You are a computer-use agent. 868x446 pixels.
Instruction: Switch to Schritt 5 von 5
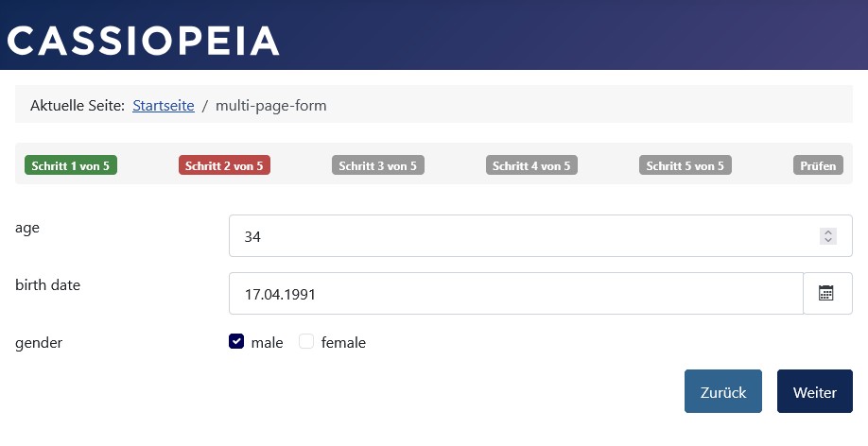coord(686,165)
